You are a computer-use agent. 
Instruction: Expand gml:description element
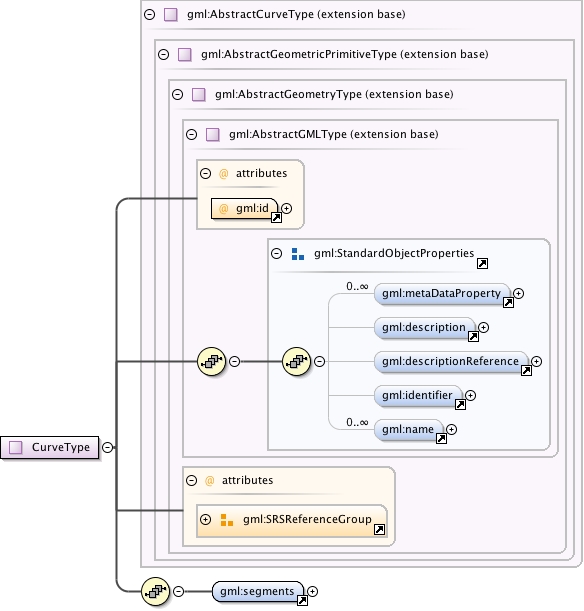[x=483, y=327]
